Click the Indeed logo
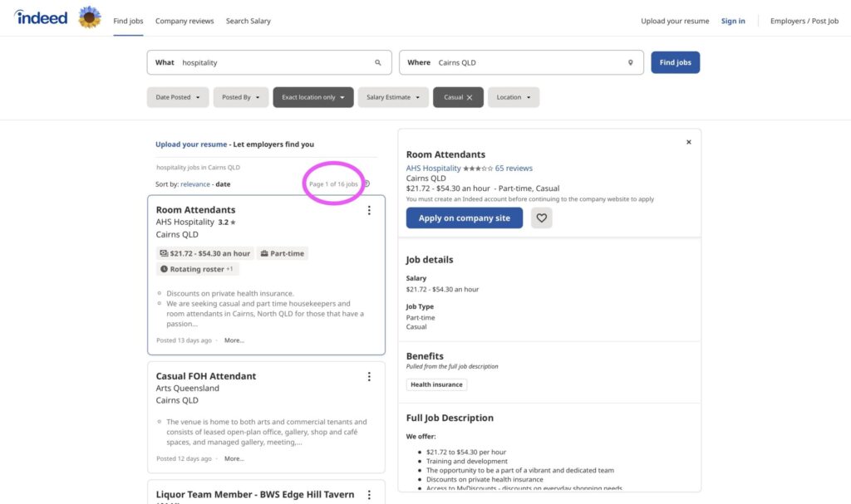The image size is (851, 504). tap(42, 17)
